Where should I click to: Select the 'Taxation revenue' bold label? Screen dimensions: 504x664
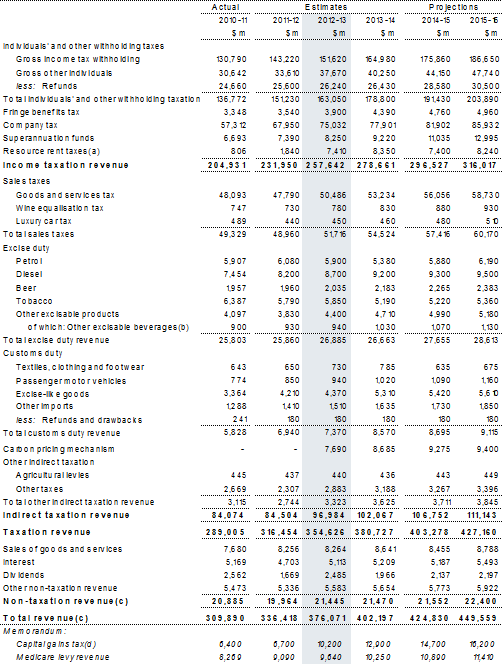tap(47, 532)
